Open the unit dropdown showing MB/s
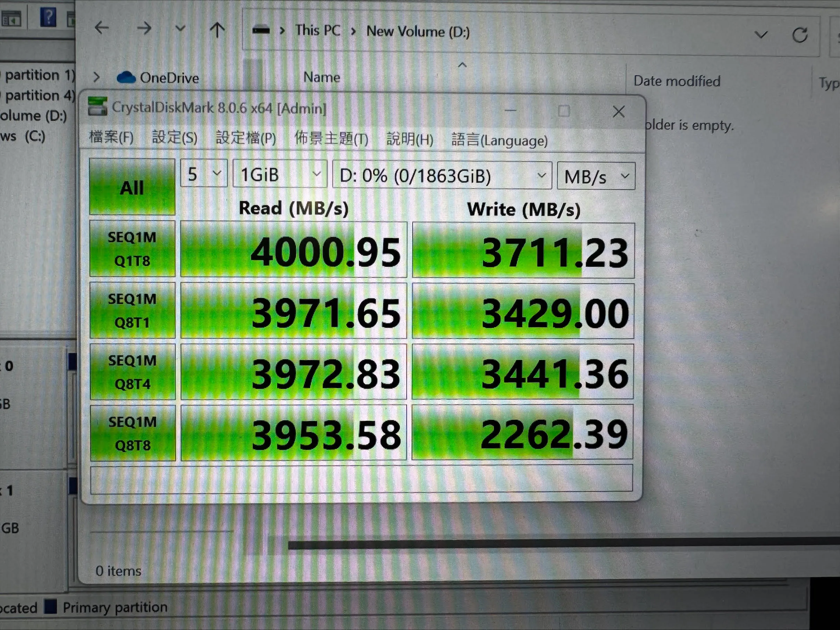840x630 pixels. tap(596, 176)
